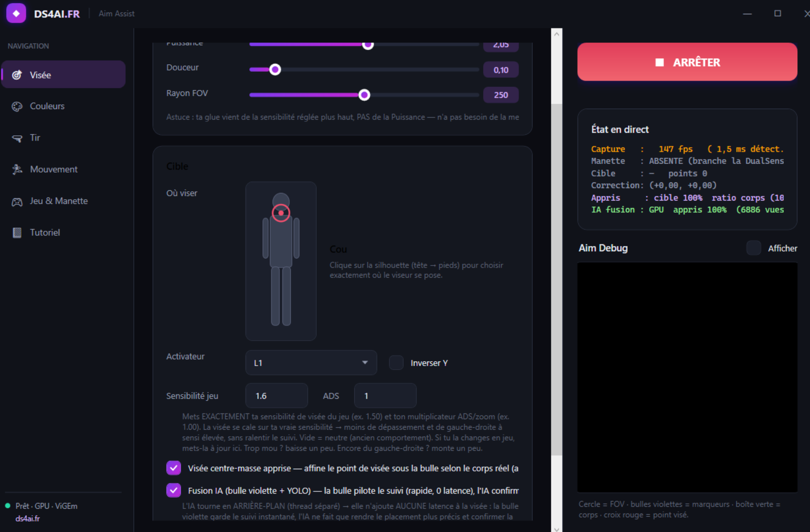Click the ADS input field showing 1
810x532 pixels.
point(385,396)
